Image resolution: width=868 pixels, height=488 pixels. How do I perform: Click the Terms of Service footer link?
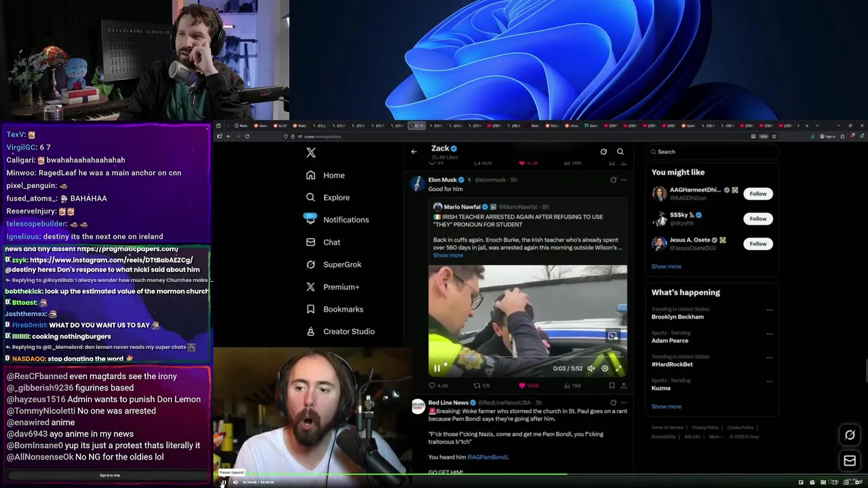pos(667,428)
